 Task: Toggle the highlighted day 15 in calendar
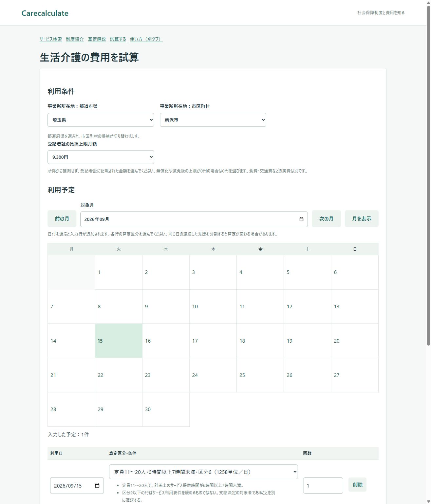pyautogui.click(x=119, y=341)
